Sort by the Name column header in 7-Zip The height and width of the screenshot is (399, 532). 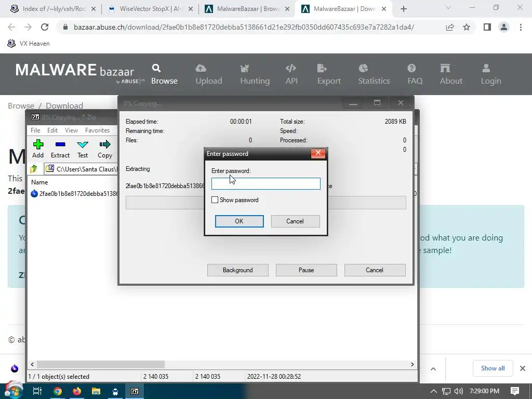[39, 182]
